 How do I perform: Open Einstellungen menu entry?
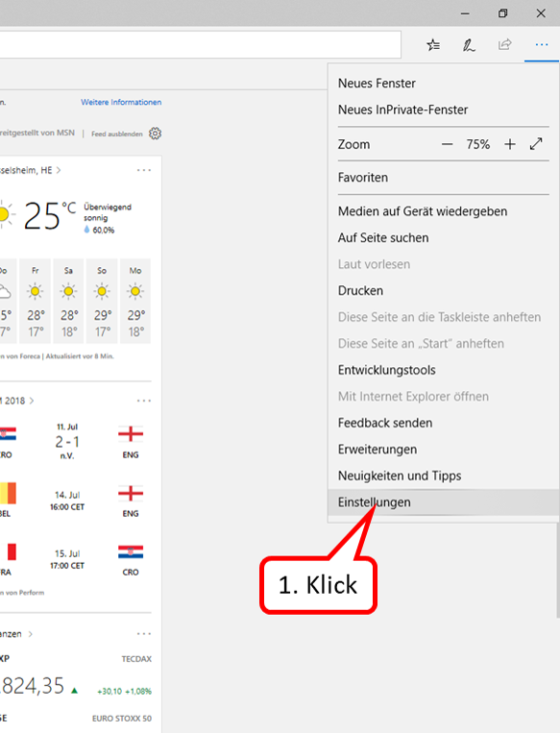click(443, 502)
